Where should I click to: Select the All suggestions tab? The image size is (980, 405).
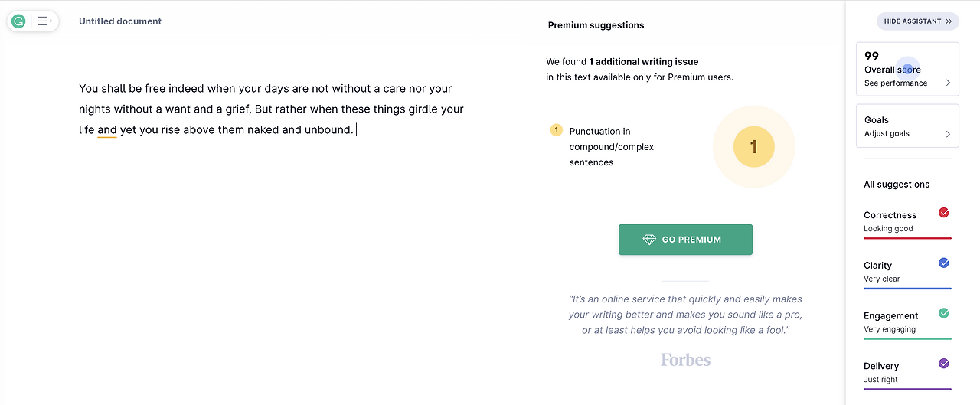point(897,185)
